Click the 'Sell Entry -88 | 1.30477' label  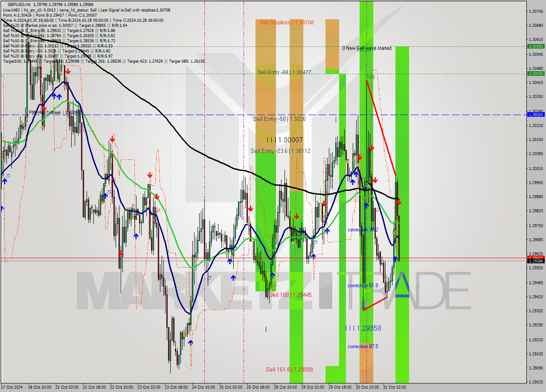(x=284, y=72)
